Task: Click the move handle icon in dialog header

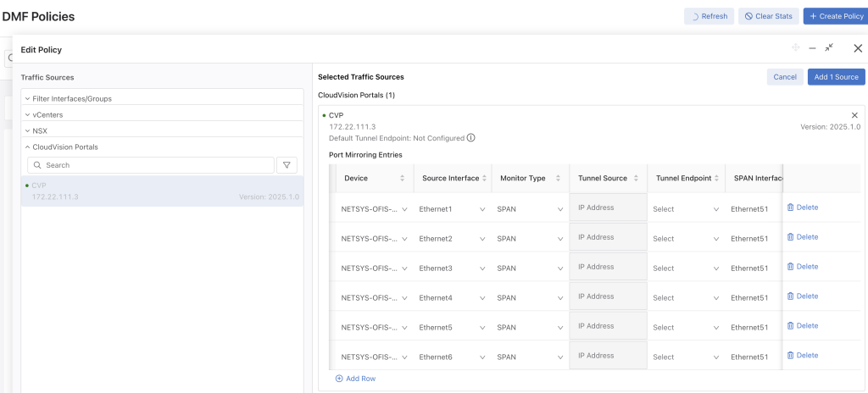Action: [795, 49]
